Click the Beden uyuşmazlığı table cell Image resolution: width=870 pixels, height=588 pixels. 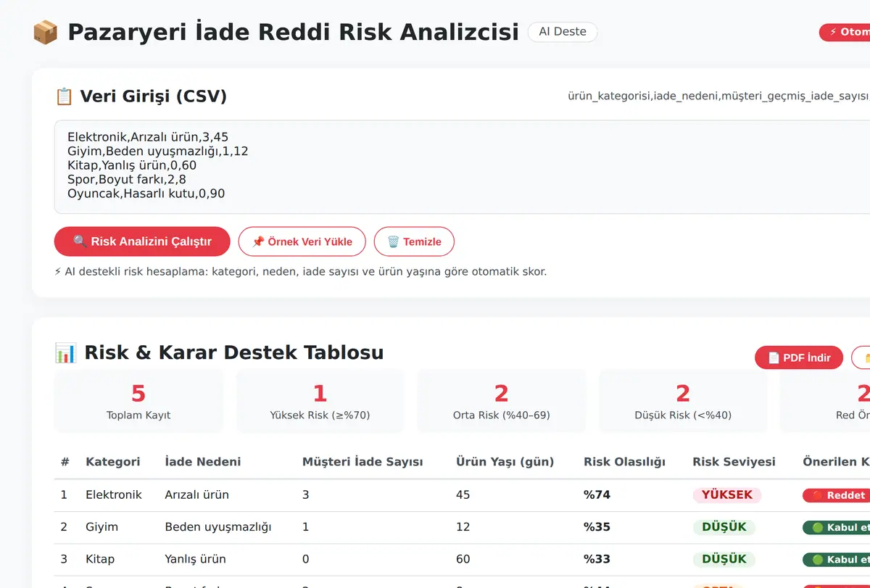click(218, 527)
